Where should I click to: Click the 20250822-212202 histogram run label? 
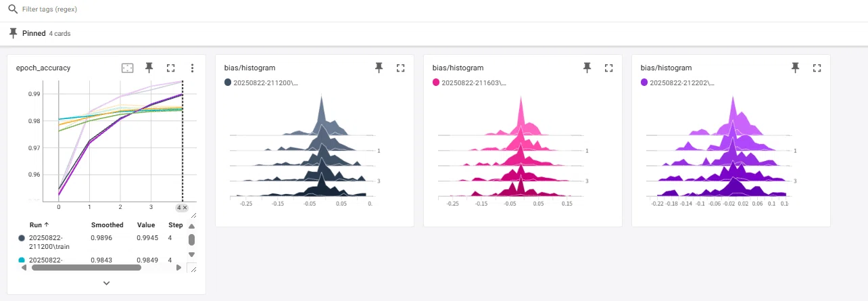tap(682, 83)
